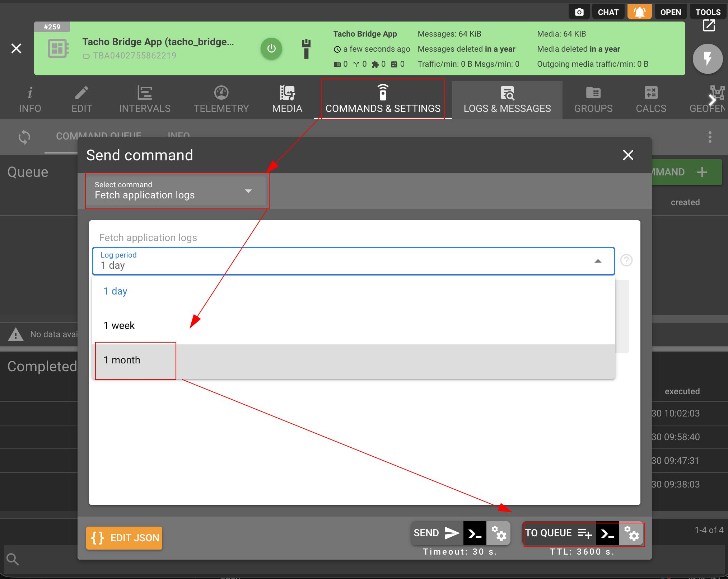Show more tabs using the right chevron
Screen dimensions: 728x579
click(713, 100)
